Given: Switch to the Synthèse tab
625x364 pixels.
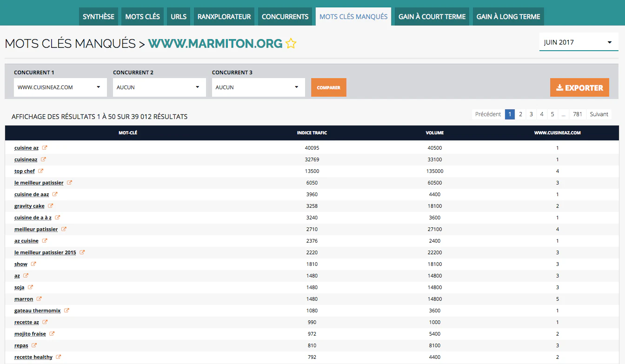Looking at the screenshot, I should [99, 17].
